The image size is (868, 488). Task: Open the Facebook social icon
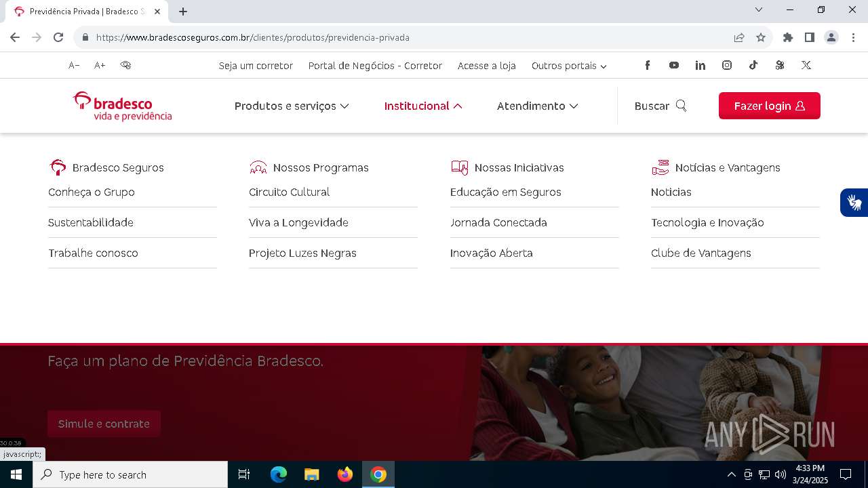[648, 65]
